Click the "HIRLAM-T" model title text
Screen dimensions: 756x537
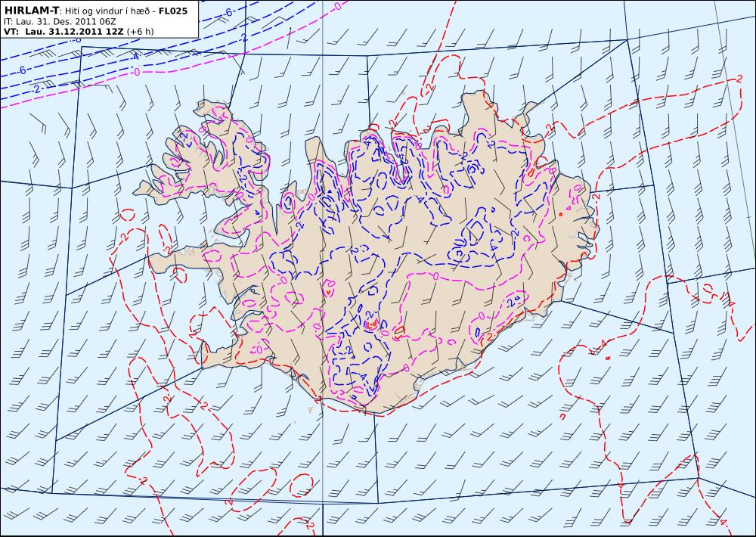point(31,10)
